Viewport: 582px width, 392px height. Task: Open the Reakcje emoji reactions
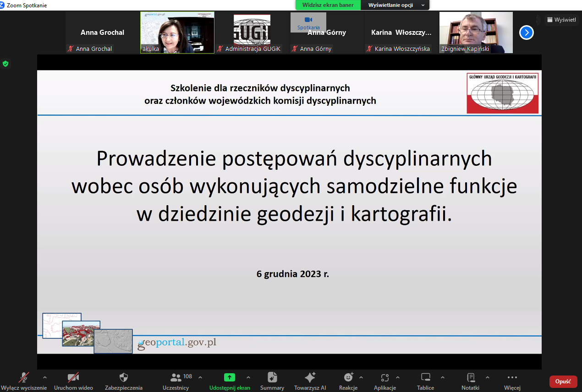tap(348, 378)
